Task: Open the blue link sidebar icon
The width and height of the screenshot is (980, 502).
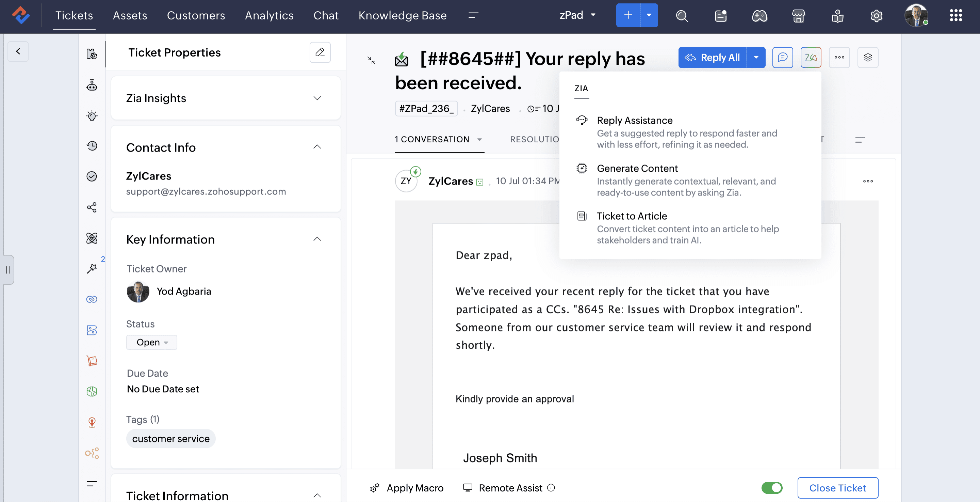Action: click(92, 299)
